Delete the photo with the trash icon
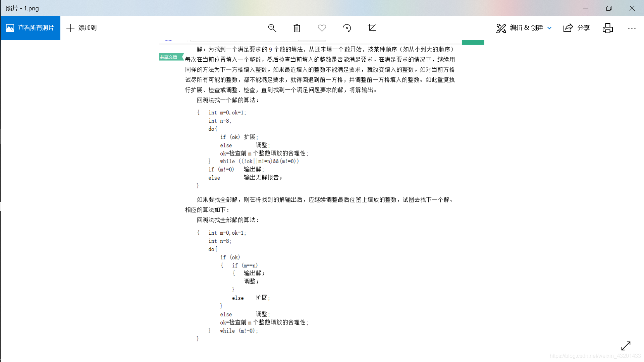 click(297, 28)
